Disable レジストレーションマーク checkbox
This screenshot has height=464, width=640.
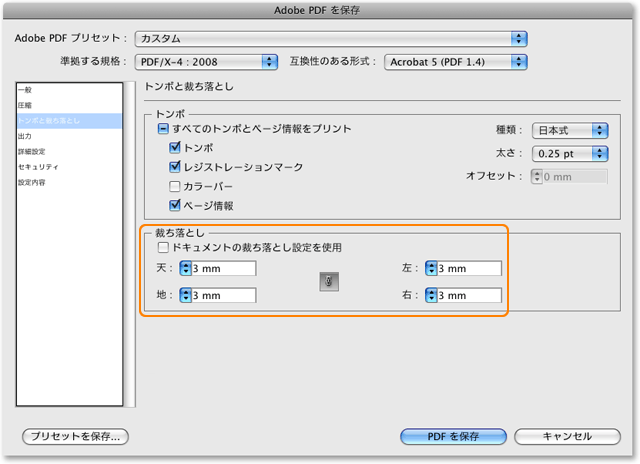pos(175,167)
